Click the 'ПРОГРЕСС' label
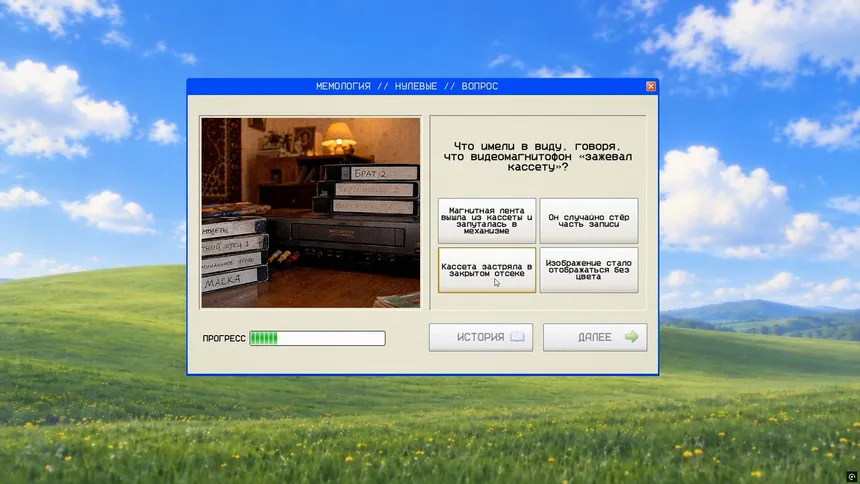 pyautogui.click(x=224, y=339)
